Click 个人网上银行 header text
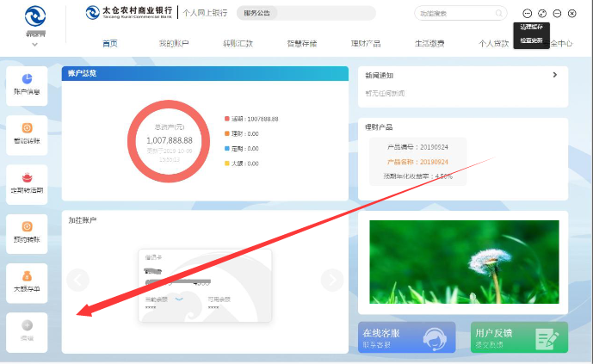Viewport: 593px width, 364px height. pyautogui.click(x=205, y=13)
